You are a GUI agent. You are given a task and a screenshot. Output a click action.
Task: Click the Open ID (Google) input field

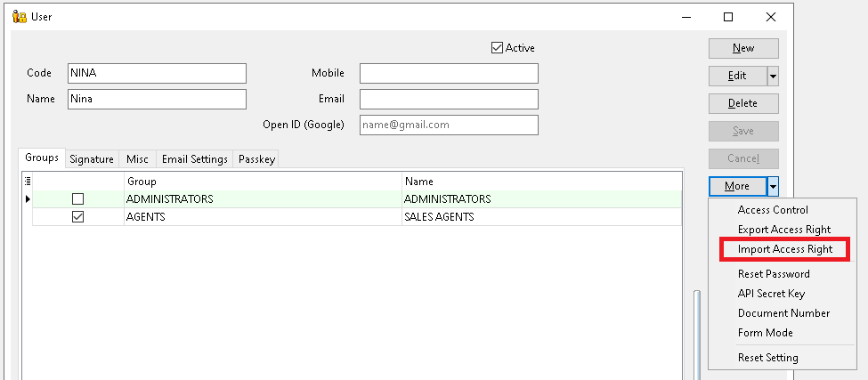pos(449,125)
